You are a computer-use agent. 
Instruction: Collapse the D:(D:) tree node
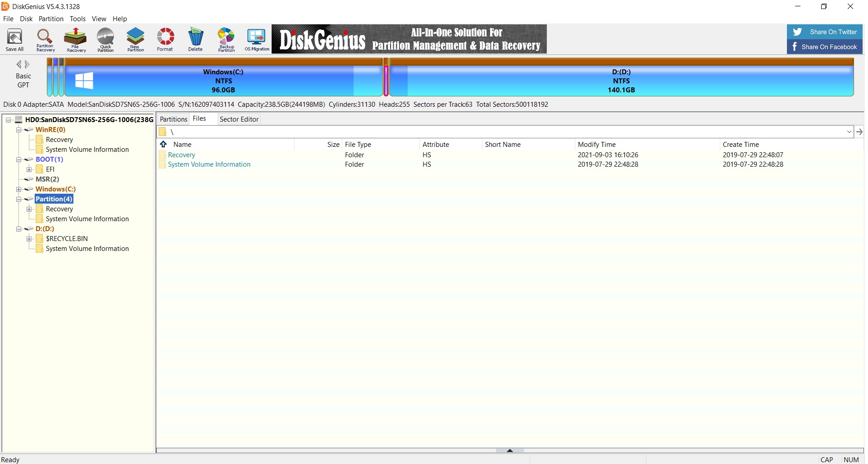point(19,229)
